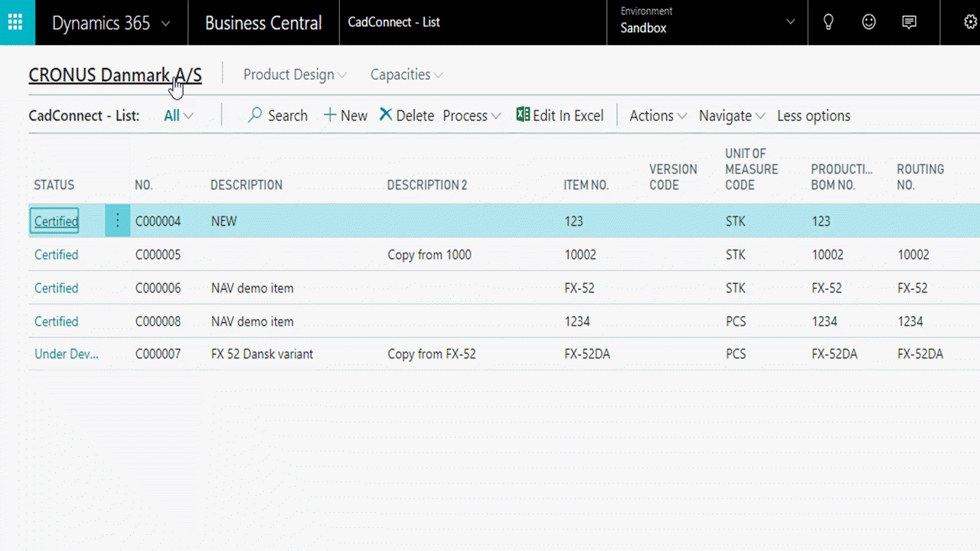Click the lightbulb icon

[x=828, y=22]
